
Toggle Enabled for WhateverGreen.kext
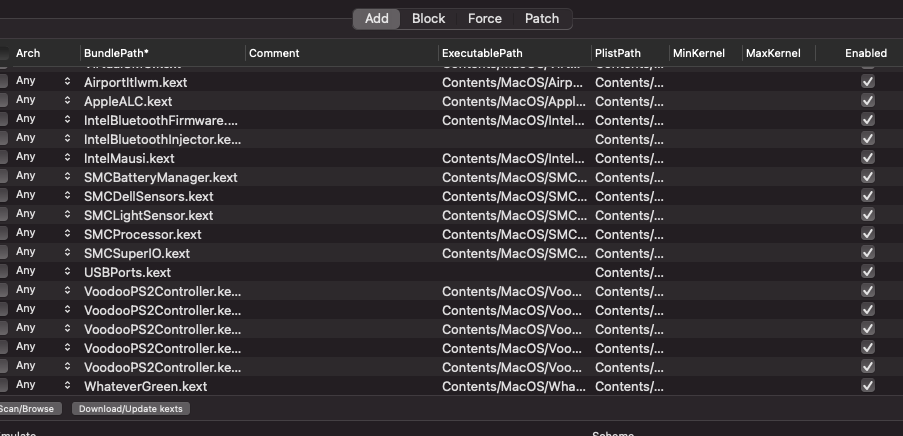pyautogui.click(x=867, y=386)
